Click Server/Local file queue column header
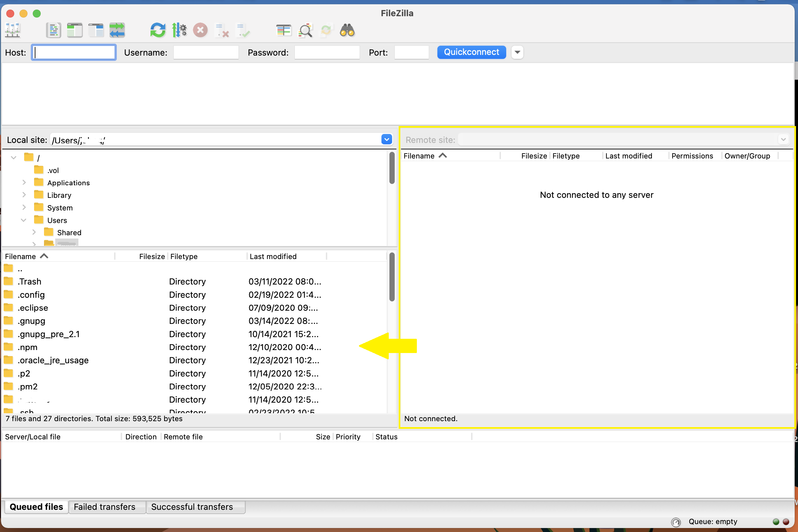The height and width of the screenshot is (532, 798). coord(62,437)
